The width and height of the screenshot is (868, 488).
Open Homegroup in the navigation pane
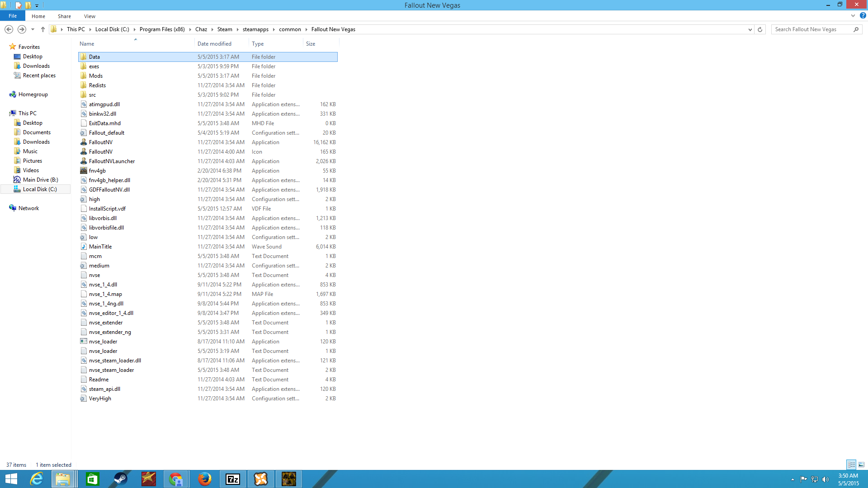click(33, 94)
